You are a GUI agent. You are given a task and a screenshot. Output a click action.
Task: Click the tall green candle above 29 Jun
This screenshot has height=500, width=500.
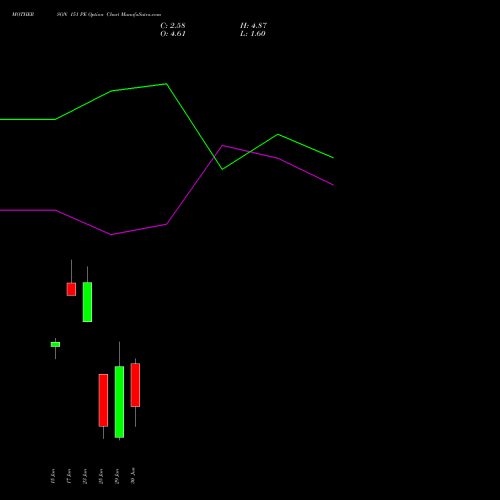click(119, 402)
